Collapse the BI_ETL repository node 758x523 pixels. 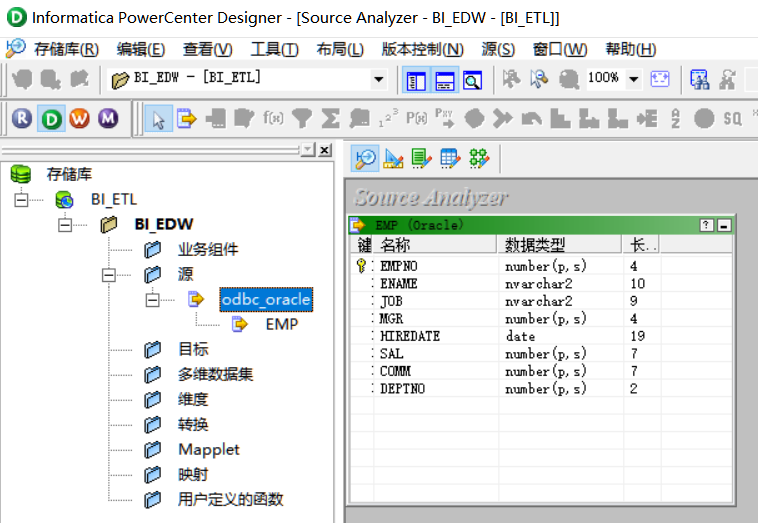(x=21, y=200)
